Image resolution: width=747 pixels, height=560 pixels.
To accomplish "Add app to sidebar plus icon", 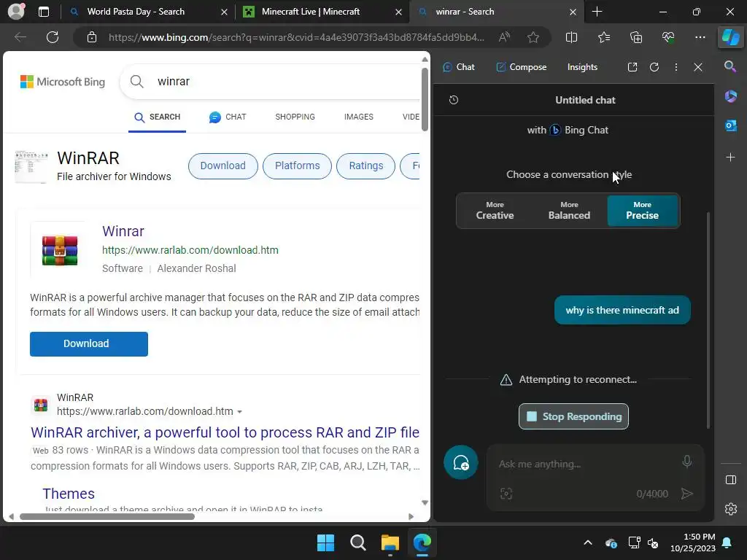I will pyautogui.click(x=730, y=157).
